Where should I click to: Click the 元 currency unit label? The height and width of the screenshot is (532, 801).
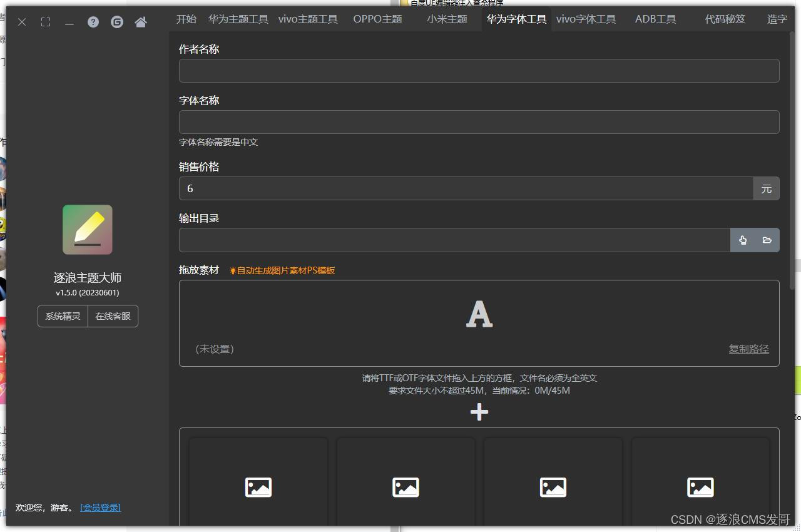click(x=767, y=188)
